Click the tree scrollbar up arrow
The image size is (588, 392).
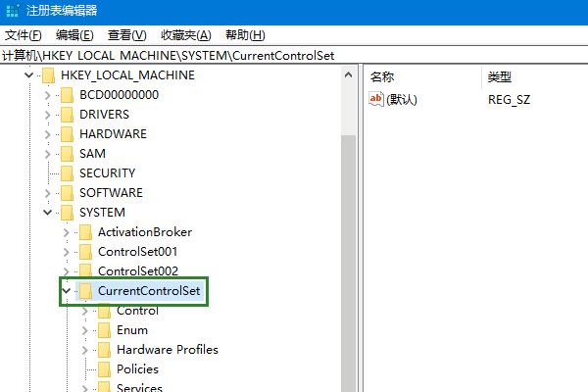coord(348,74)
